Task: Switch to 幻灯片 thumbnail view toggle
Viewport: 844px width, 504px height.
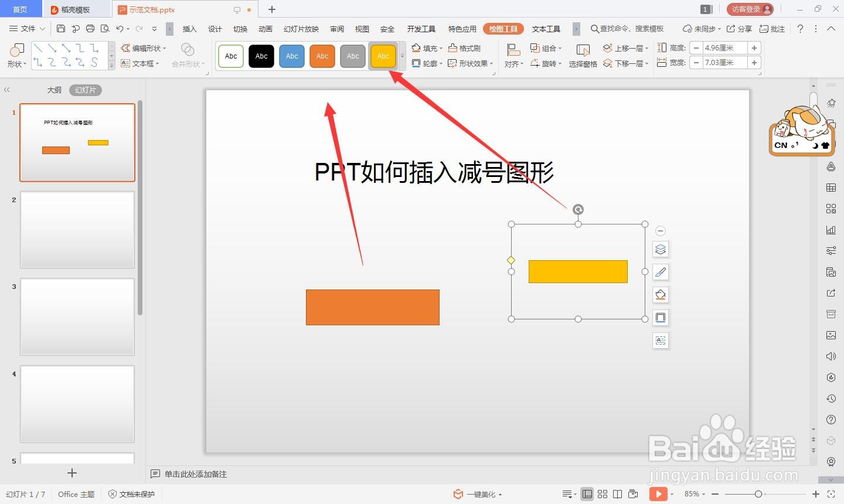Action: pos(85,90)
